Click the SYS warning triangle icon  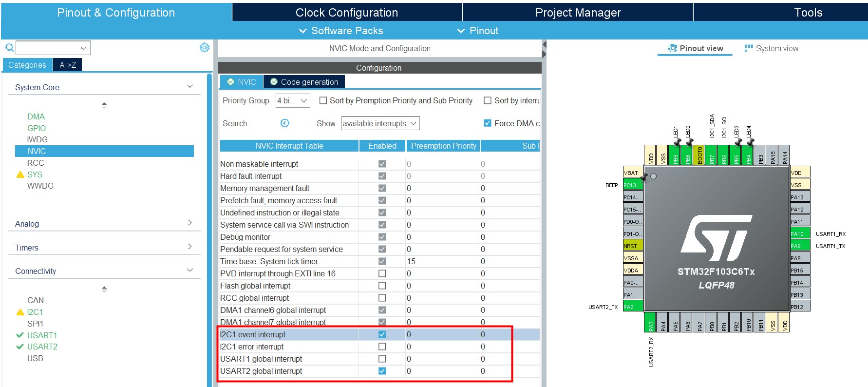pyautogui.click(x=20, y=174)
